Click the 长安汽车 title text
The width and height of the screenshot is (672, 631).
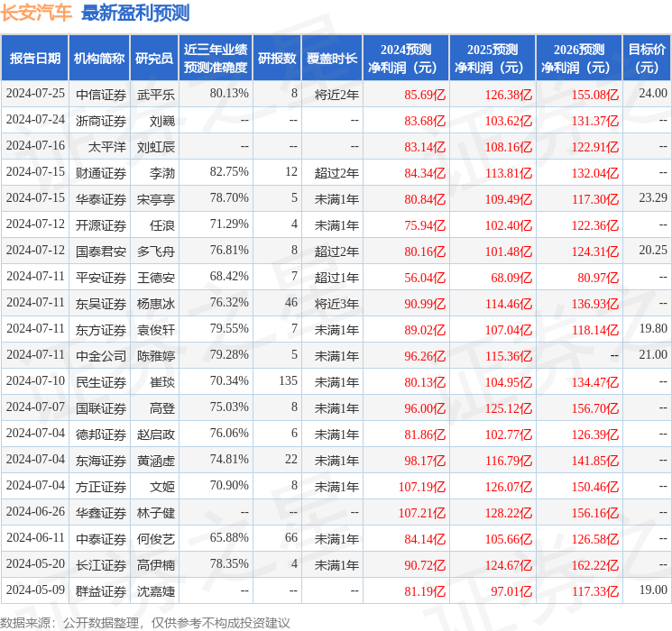[x=36, y=13]
